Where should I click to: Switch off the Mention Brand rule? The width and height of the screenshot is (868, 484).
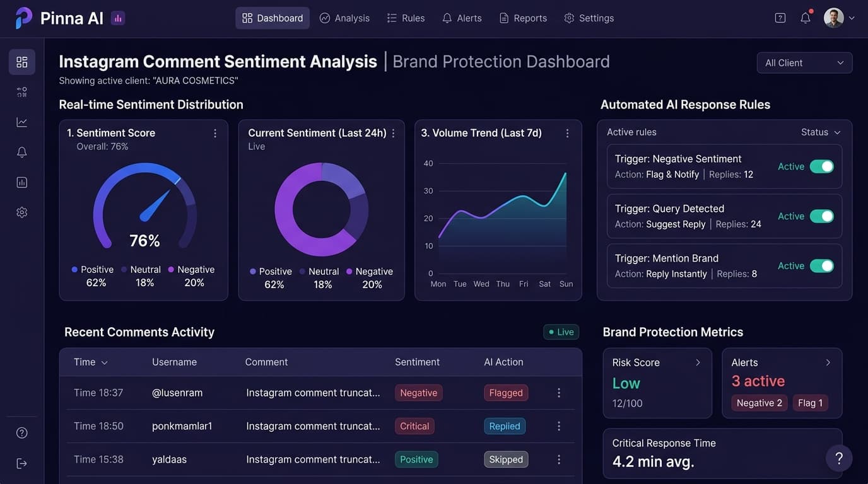(821, 266)
